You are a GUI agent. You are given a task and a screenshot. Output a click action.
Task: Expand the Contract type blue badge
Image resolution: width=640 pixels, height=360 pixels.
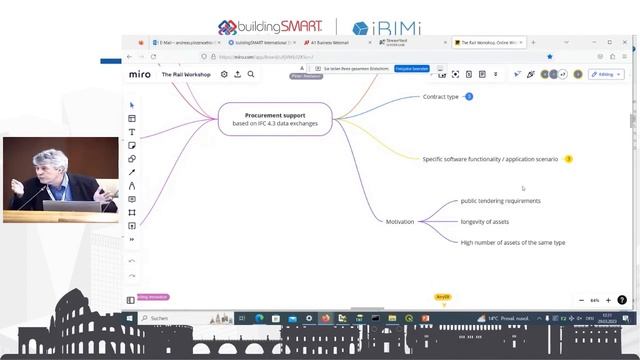click(469, 97)
